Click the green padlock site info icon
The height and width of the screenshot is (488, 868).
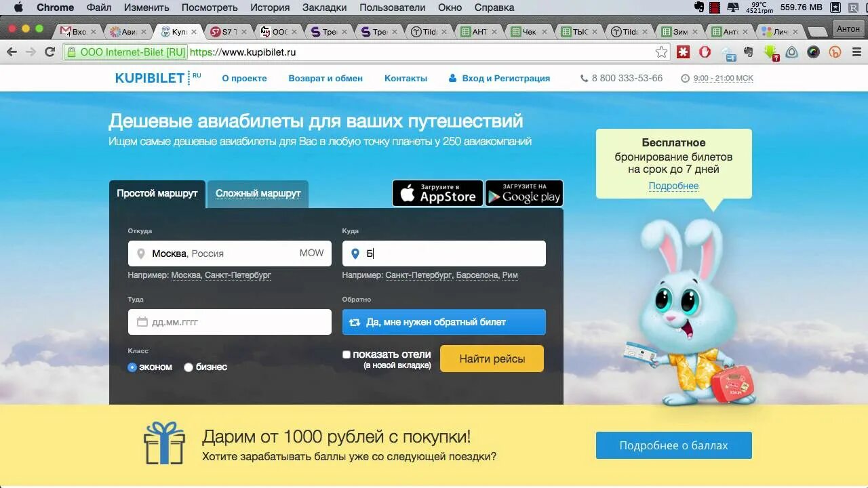click(x=71, y=52)
